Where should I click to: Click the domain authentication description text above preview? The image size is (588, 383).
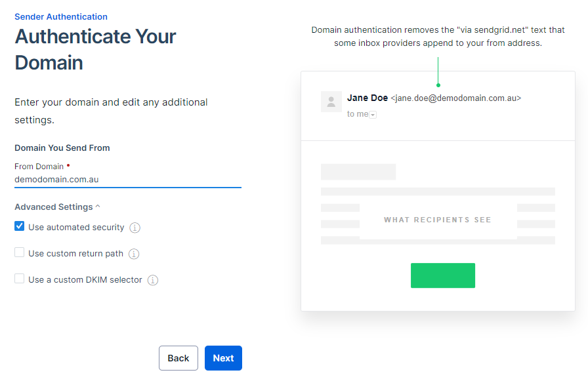tap(438, 37)
